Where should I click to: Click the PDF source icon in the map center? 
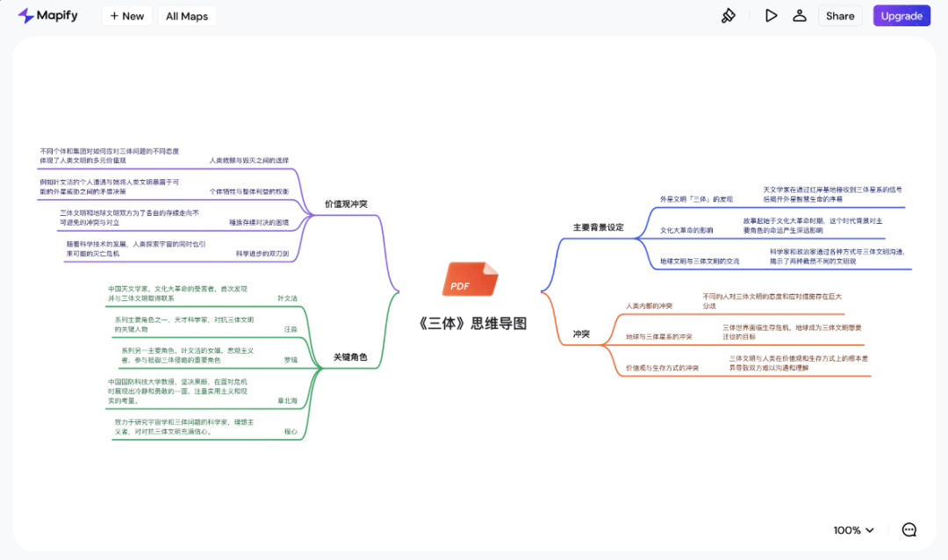click(469, 279)
